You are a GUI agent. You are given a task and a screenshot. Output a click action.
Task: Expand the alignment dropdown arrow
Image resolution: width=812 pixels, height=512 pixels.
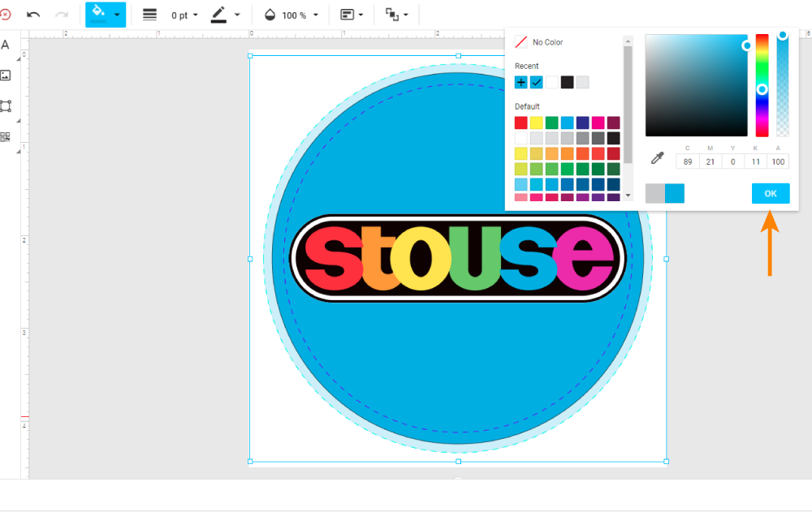(361, 15)
